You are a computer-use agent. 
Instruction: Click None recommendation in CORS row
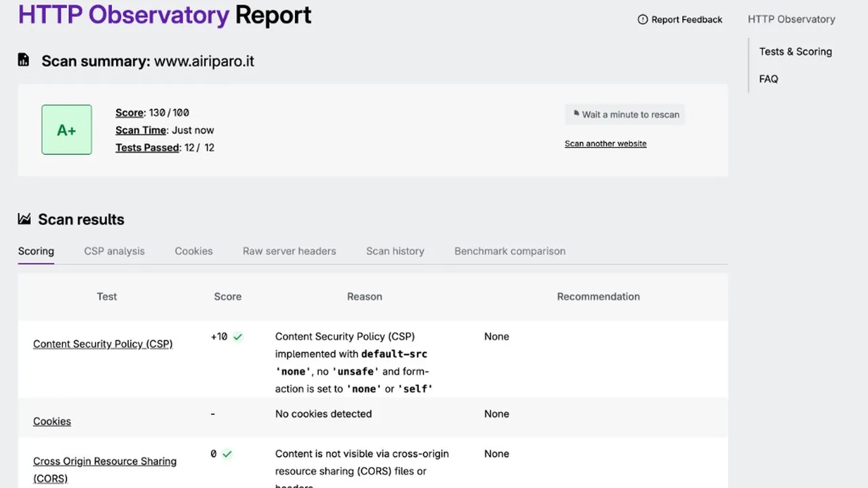pyautogui.click(x=496, y=453)
